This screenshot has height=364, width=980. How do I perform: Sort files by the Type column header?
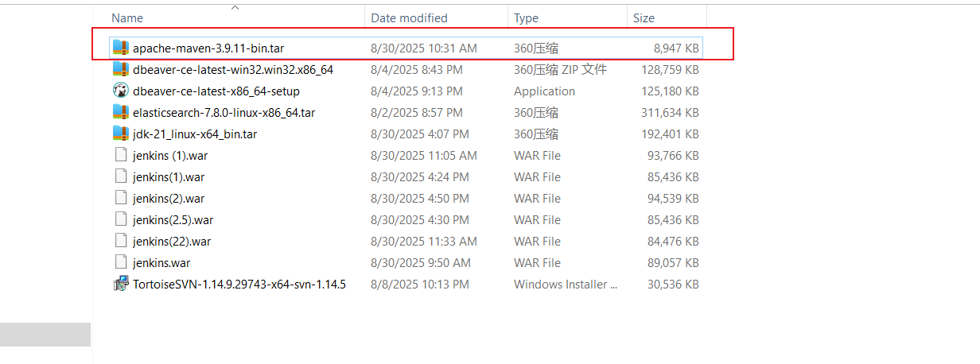[x=526, y=17]
